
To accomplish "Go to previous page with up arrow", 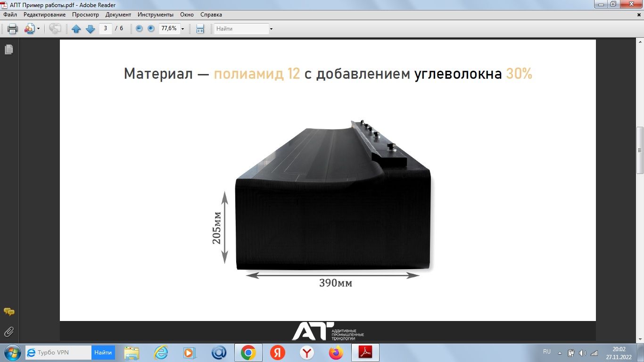I will pos(76,28).
